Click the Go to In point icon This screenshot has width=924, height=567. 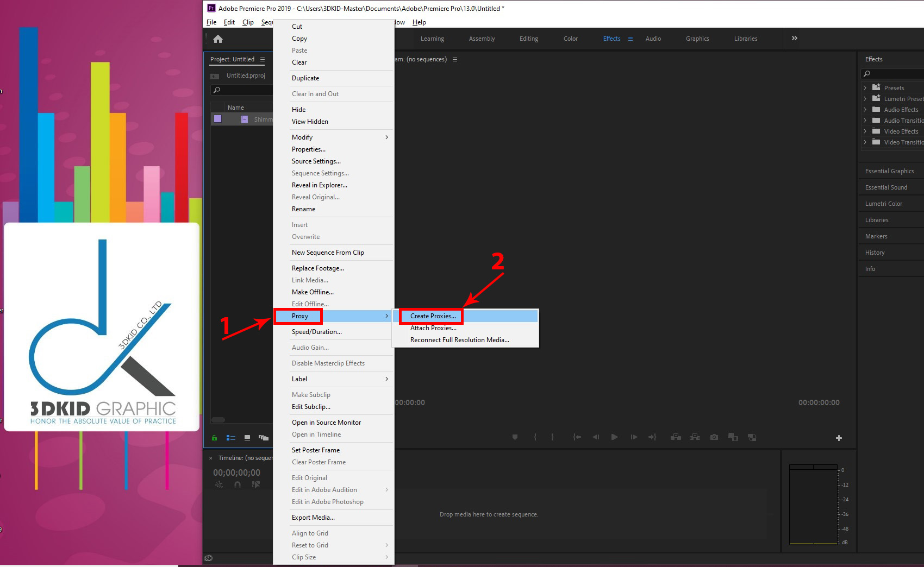click(577, 437)
